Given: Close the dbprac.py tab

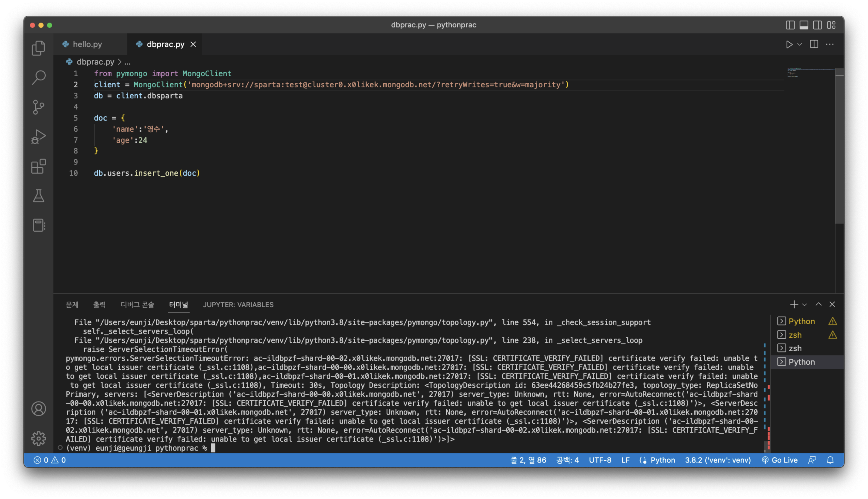Looking at the screenshot, I should [x=193, y=44].
